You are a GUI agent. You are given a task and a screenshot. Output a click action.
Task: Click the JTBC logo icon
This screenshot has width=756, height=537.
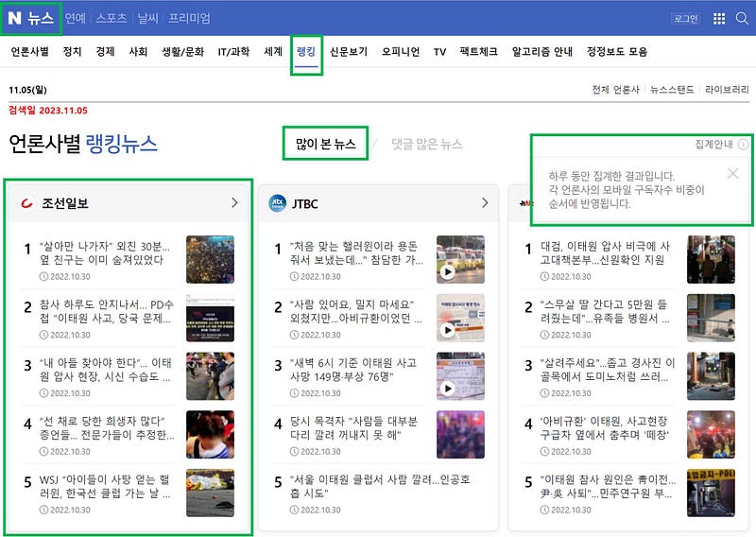click(x=278, y=202)
